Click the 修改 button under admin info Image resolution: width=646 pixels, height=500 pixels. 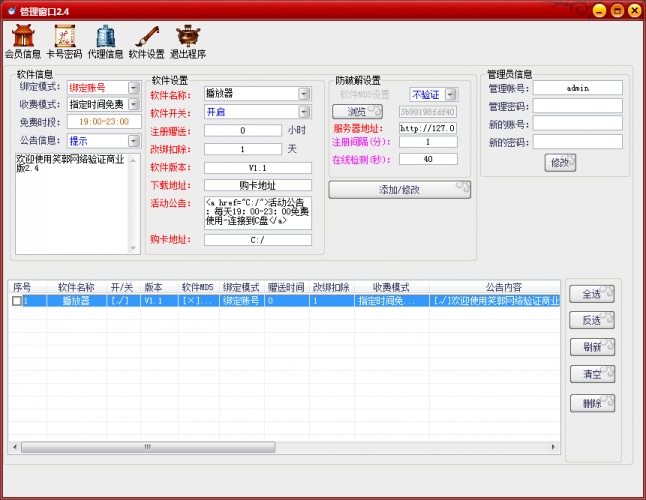(x=560, y=162)
